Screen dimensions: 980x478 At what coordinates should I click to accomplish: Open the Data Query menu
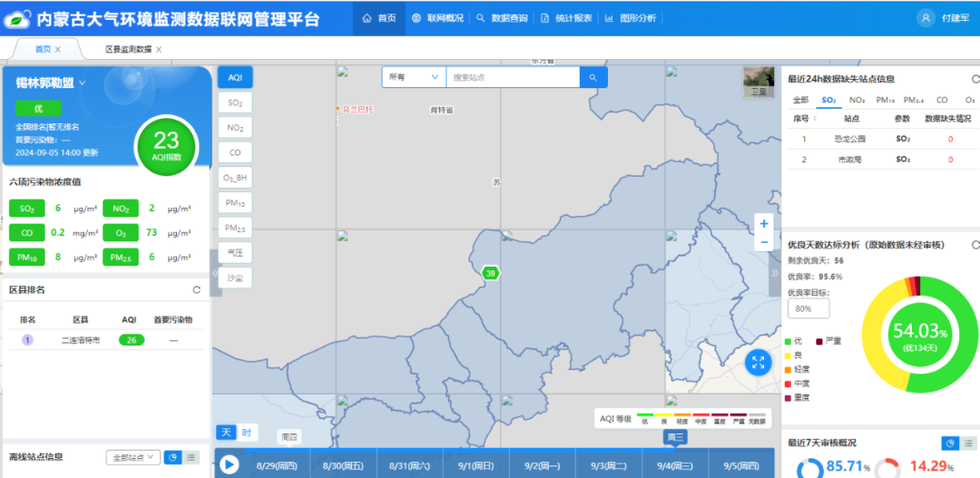pyautogui.click(x=502, y=18)
